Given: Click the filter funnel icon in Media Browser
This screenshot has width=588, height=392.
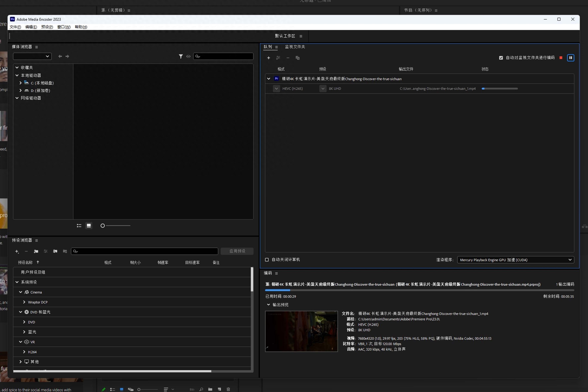Looking at the screenshot, I should click(180, 56).
